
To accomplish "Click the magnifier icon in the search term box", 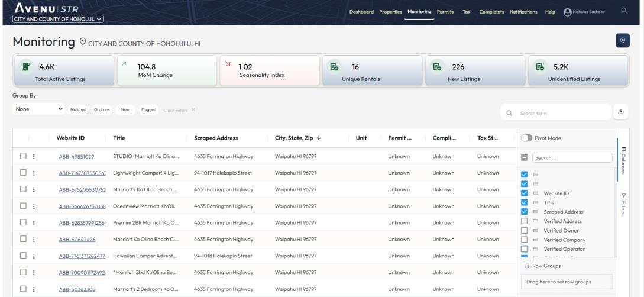I will click(509, 113).
